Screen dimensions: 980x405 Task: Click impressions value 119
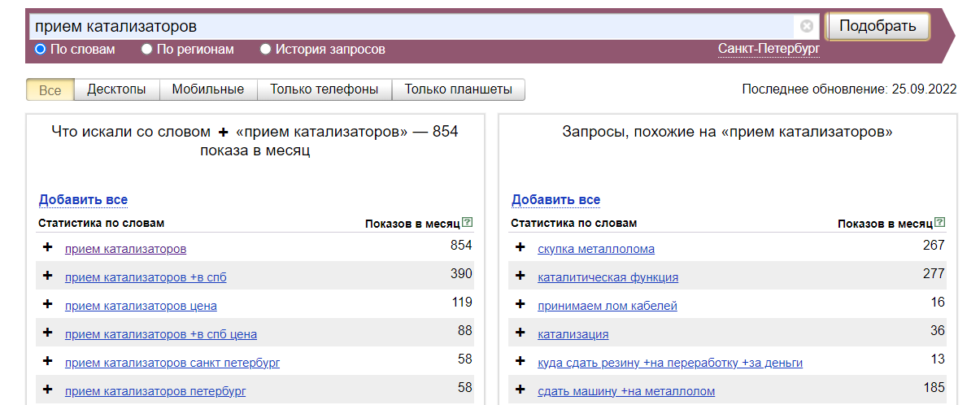[x=462, y=303]
